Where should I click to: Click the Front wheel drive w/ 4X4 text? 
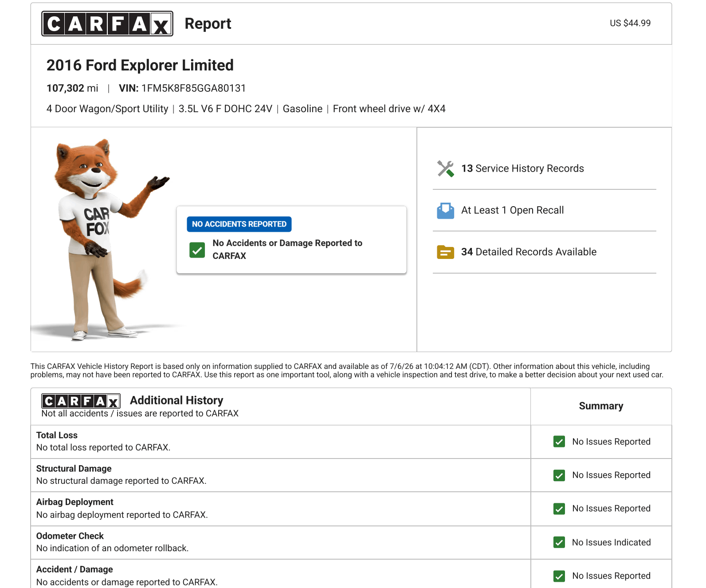389,109
